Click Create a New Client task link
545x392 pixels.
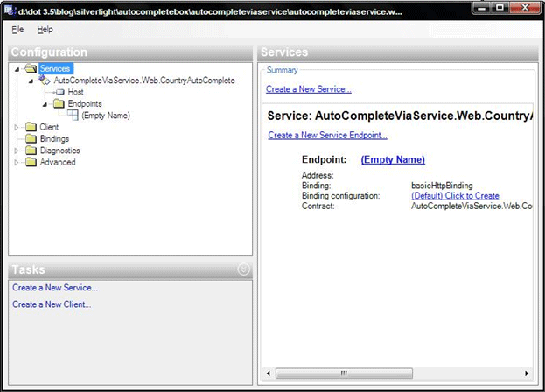coord(52,304)
